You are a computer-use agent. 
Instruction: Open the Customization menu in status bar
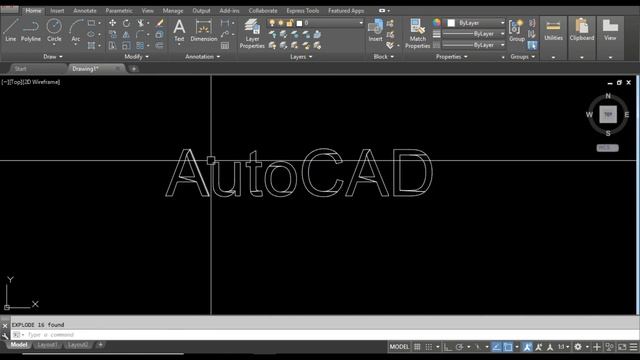(633, 347)
